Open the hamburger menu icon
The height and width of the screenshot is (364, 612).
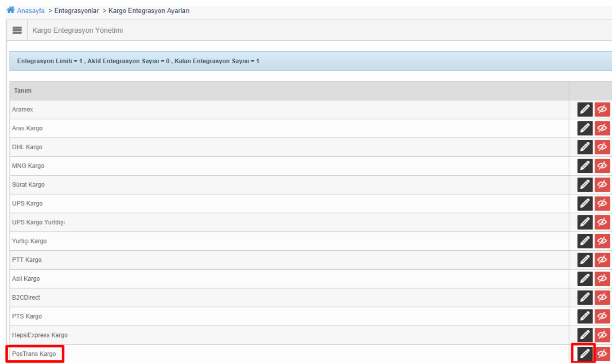coord(17,30)
